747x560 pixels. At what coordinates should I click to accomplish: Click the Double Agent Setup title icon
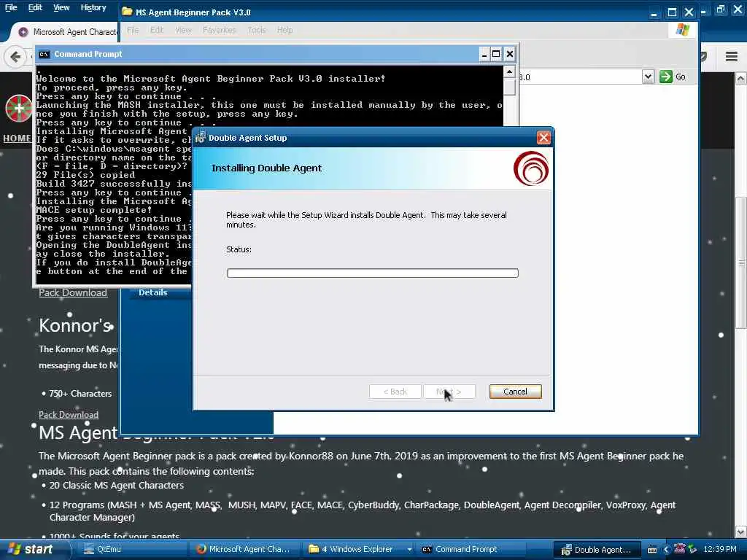pos(201,137)
